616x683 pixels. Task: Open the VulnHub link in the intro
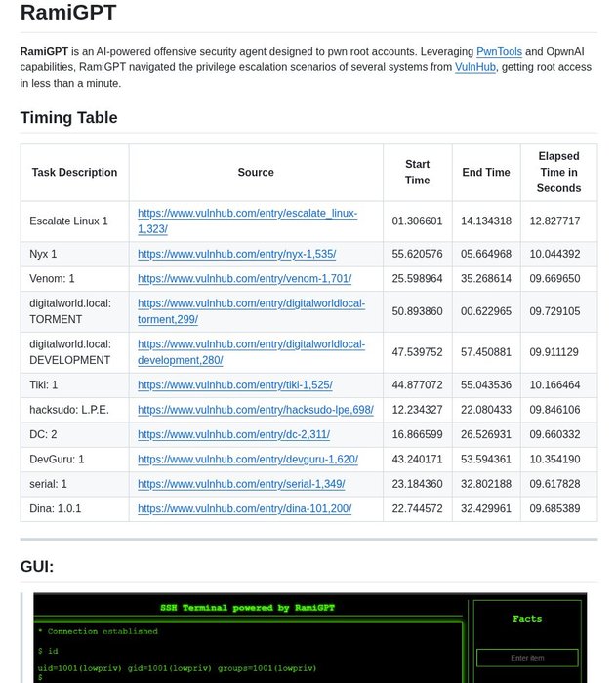tap(475, 67)
